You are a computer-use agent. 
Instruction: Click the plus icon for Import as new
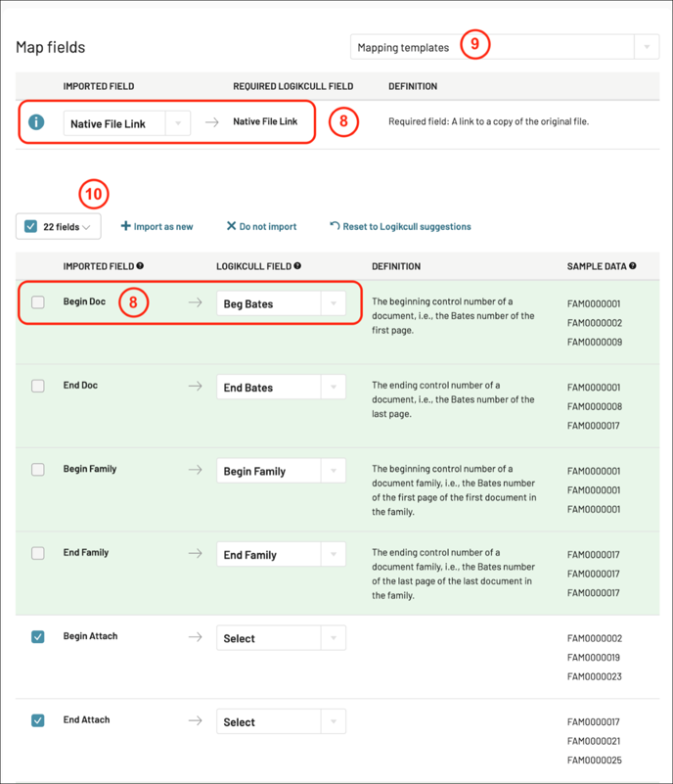(x=125, y=226)
